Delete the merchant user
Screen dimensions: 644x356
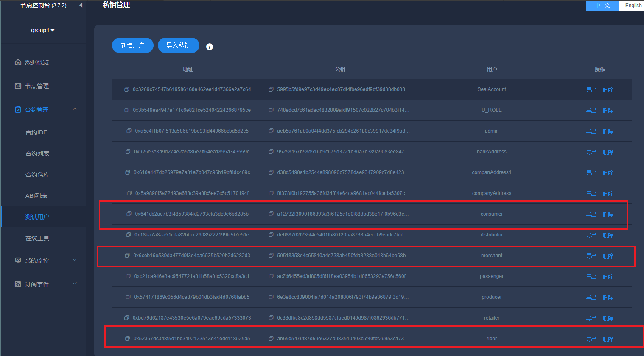(x=608, y=256)
